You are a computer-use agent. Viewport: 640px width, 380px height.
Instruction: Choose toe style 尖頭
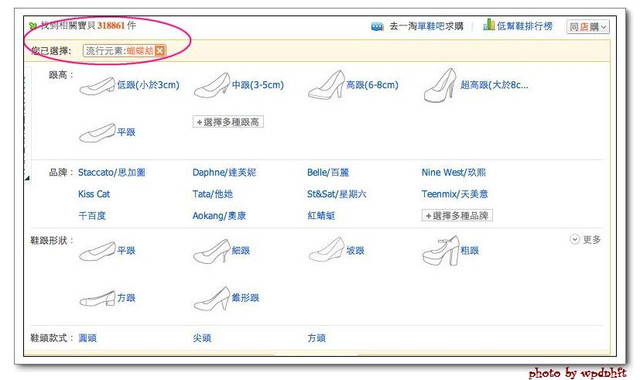click(x=202, y=338)
